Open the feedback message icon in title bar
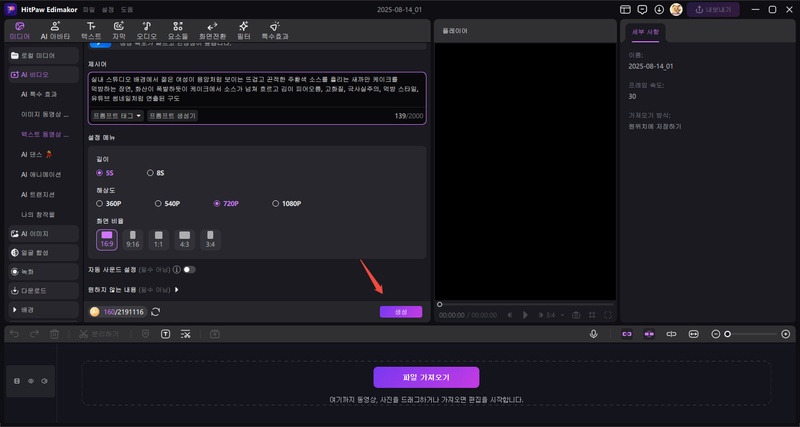 [x=642, y=10]
